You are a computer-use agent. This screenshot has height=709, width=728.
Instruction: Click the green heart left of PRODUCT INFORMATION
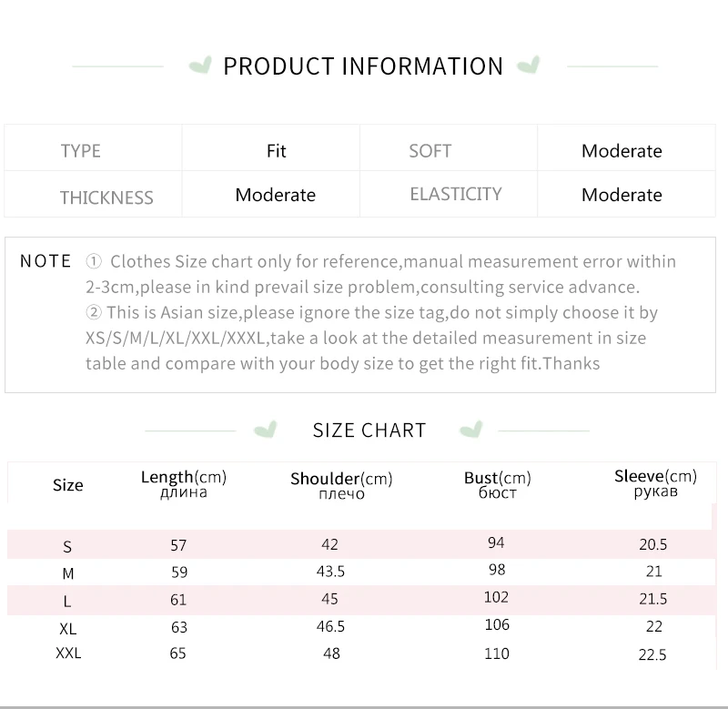click(200, 65)
